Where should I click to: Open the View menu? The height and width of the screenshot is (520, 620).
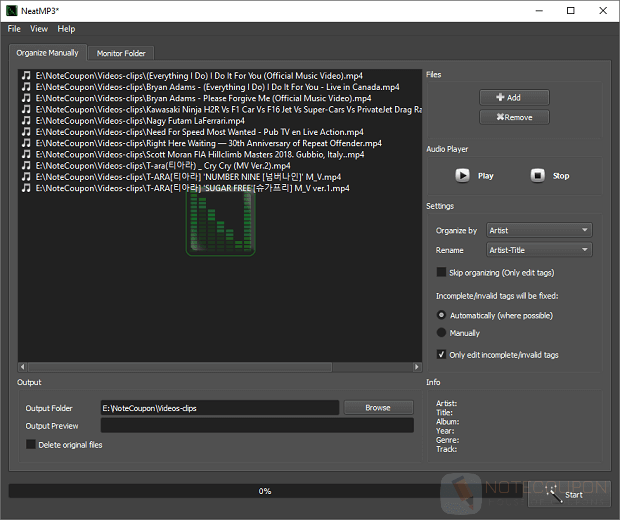39,29
